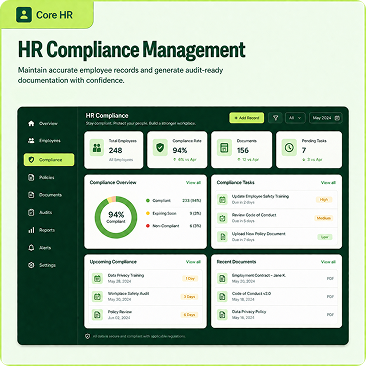366x366 pixels.
Task: Click the Documents card icon
Action: (x=224, y=148)
